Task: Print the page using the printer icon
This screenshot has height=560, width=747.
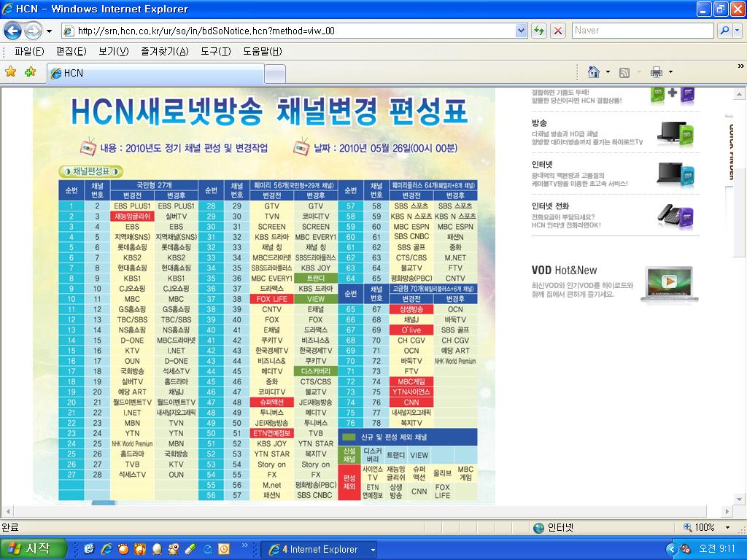Action: [657, 72]
